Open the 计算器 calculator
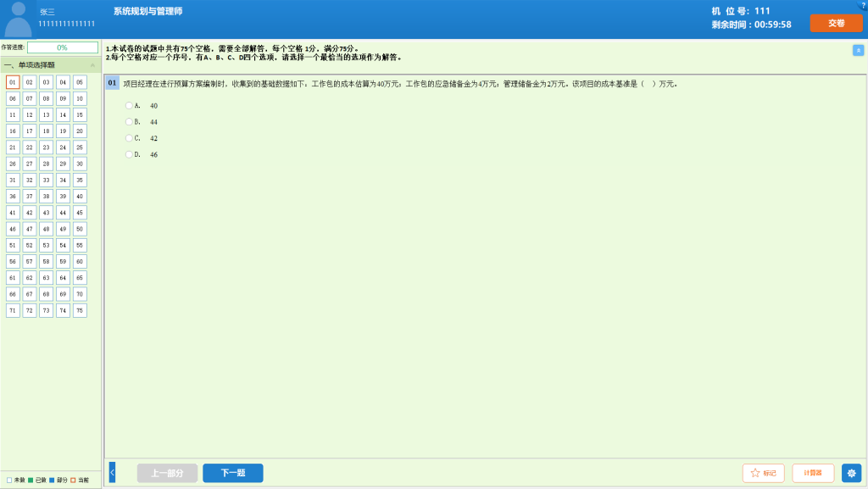This screenshot has height=489, width=868. (813, 473)
